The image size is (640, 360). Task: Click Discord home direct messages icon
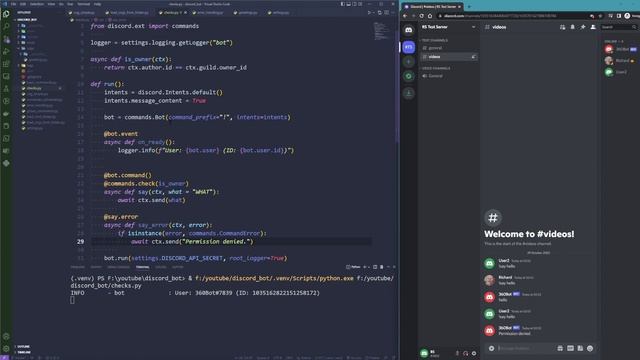point(409,30)
